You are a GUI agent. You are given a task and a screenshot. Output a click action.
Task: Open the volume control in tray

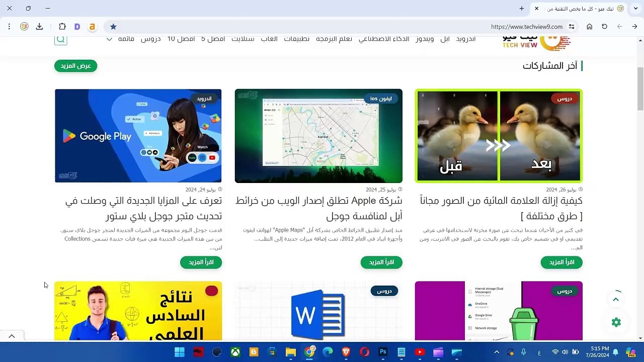[565, 352]
